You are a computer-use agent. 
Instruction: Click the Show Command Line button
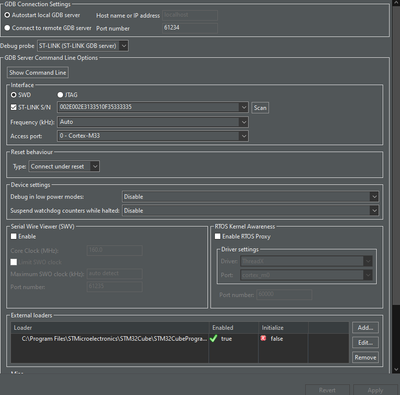pyautogui.click(x=38, y=72)
